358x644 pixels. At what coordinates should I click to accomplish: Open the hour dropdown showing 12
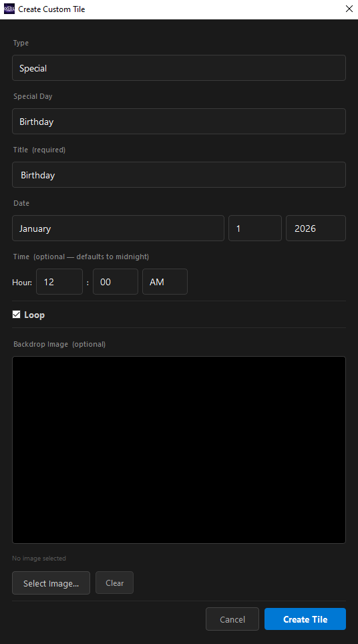pos(59,281)
